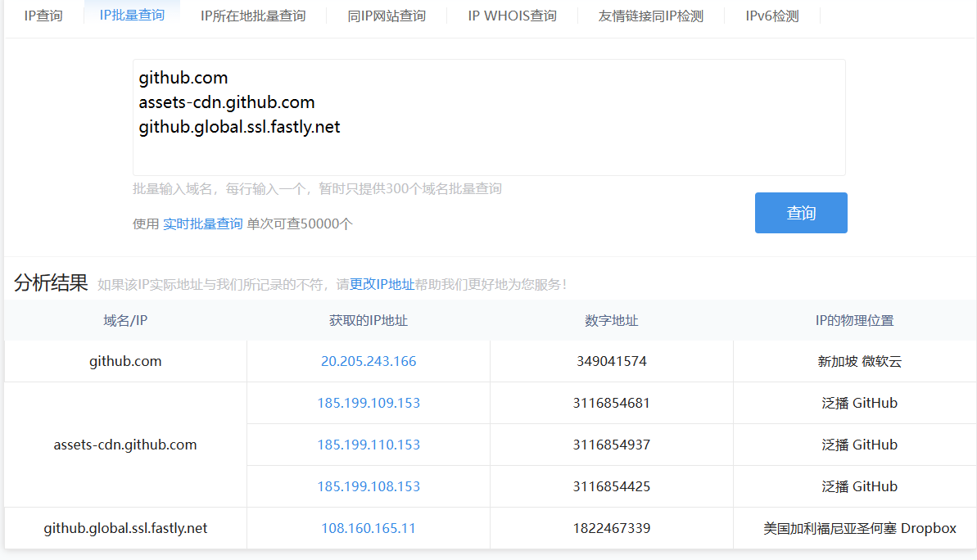Click the numeric address 1822467339
The image size is (977, 560).
pyautogui.click(x=611, y=528)
